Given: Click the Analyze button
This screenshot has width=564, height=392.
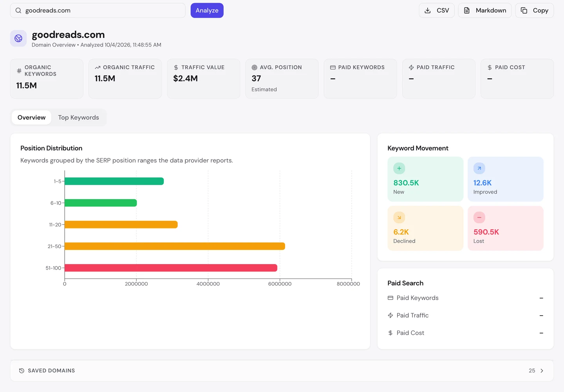Looking at the screenshot, I should tap(207, 11).
